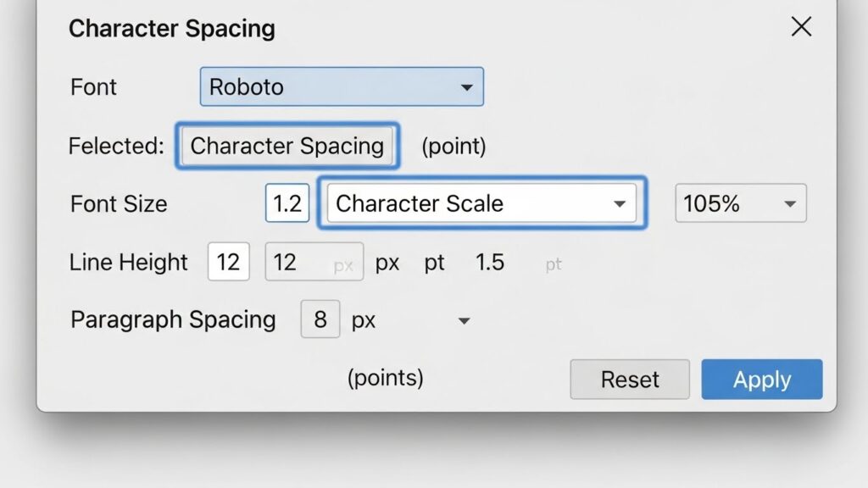
Task: Select the px unit for Line Height
Action: (x=387, y=263)
